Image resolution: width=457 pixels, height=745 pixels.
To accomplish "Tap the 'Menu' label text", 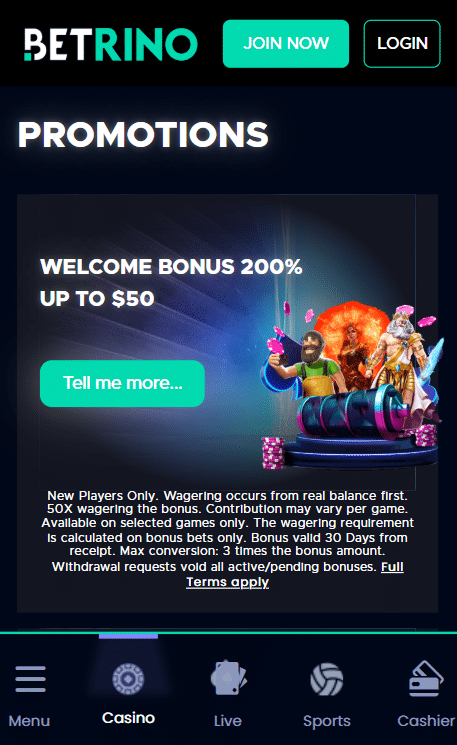I will pos(29,721).
